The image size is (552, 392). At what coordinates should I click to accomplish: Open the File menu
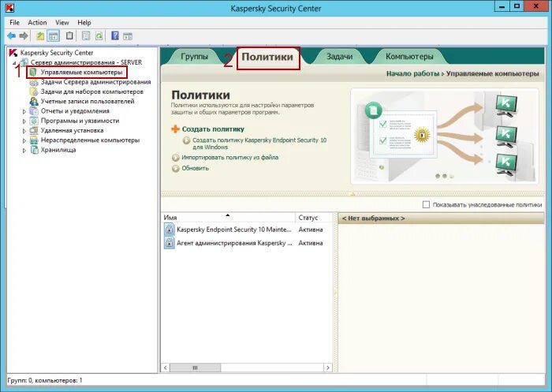(x=14, y=23)
